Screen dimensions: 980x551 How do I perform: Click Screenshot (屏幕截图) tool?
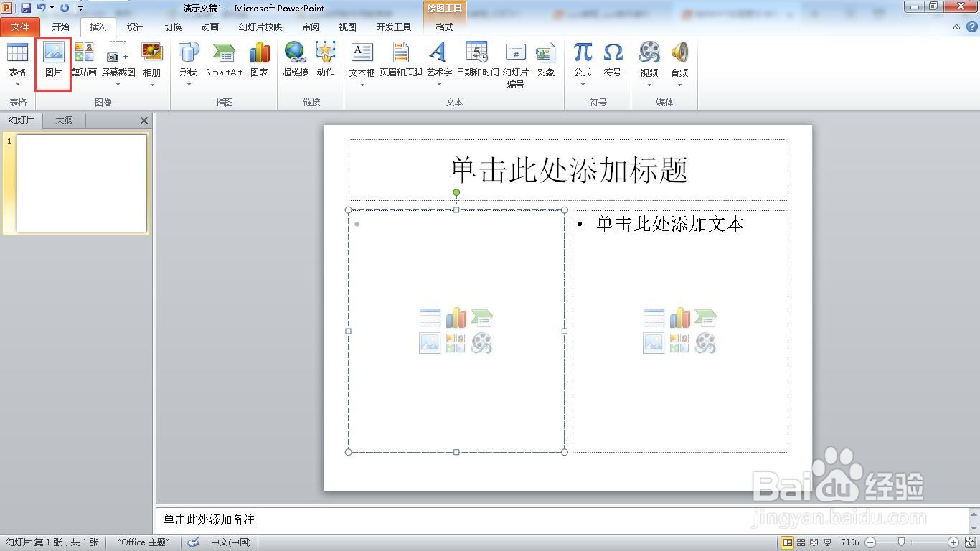(118, 59)
